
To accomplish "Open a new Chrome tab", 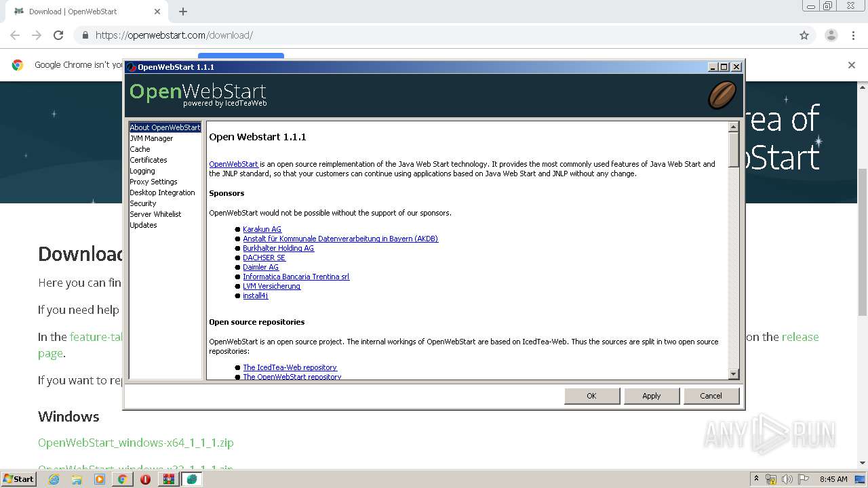I will point(183,12).
